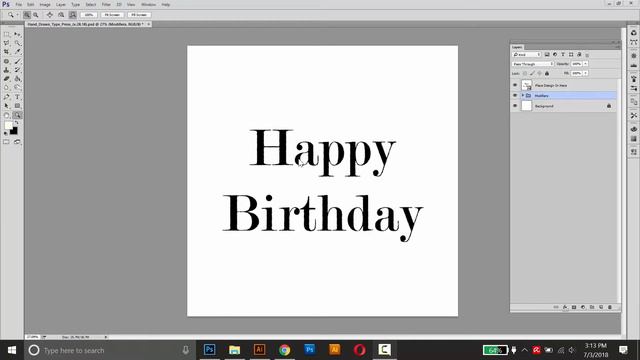Enable Zoom Out mode in options bar

(x=36, y=15)
